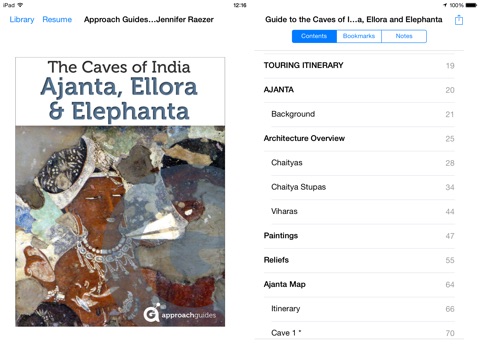Tap the location arrow in status bar
The width and height of the screenshot is (480, 360).
(x=445, y=5)
